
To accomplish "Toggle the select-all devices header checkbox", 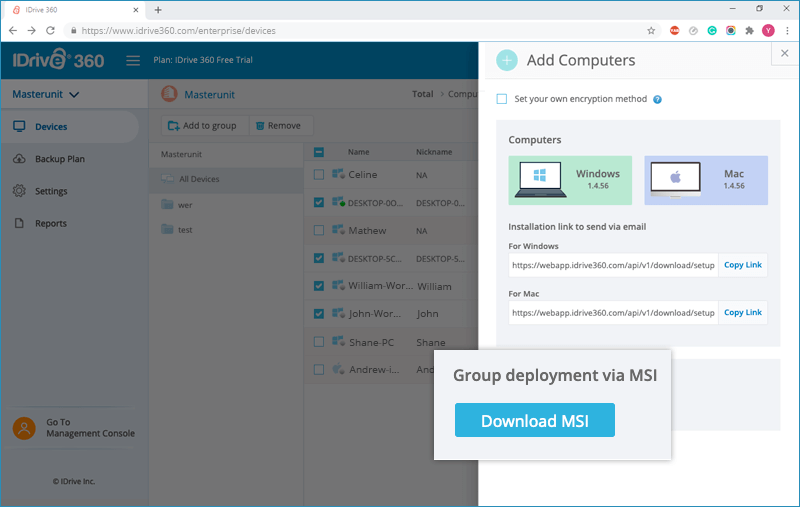I will (319, 152).
